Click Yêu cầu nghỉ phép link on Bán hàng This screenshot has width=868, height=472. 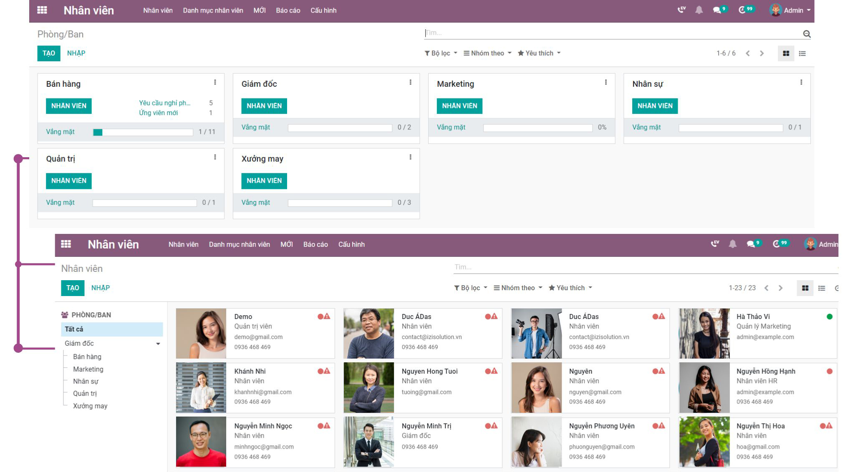pos(164,103)
